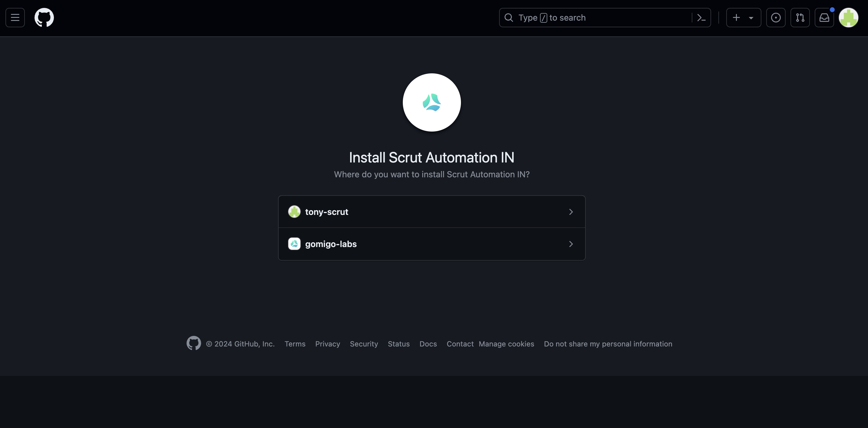
Task: Click the gomigo-labs organization avatar
Action: coord(294,244)
